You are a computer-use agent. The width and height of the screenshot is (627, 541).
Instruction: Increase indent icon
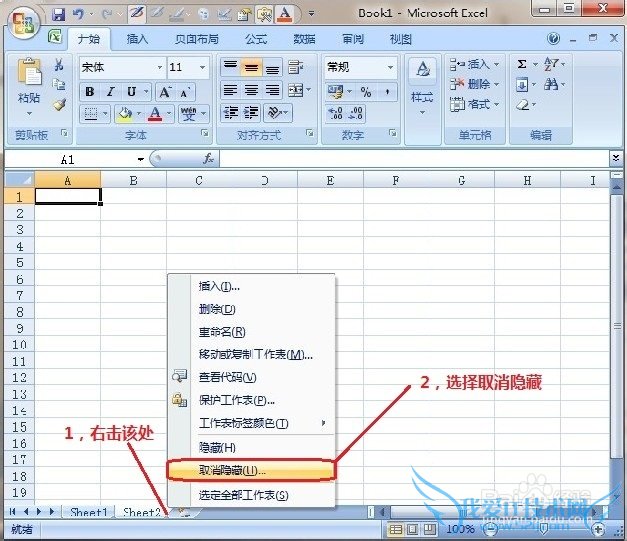tap(251, 113)
